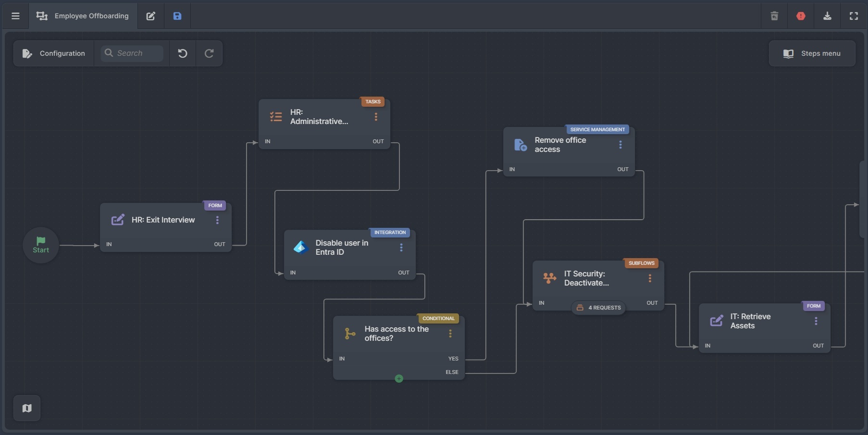Click the OUT port of HR: Exit Interview
The height and width of the screenshot is (435, 868).
click(x=220, y=244)
